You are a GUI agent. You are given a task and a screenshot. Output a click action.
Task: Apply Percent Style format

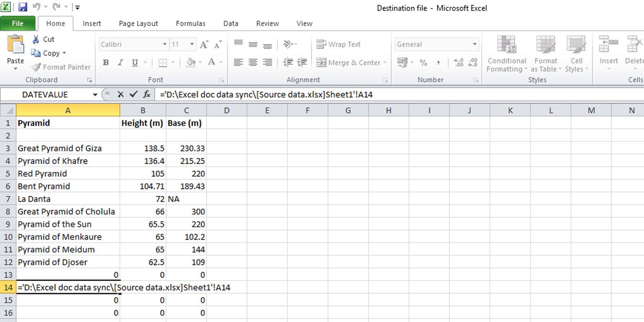coord(424,62)
